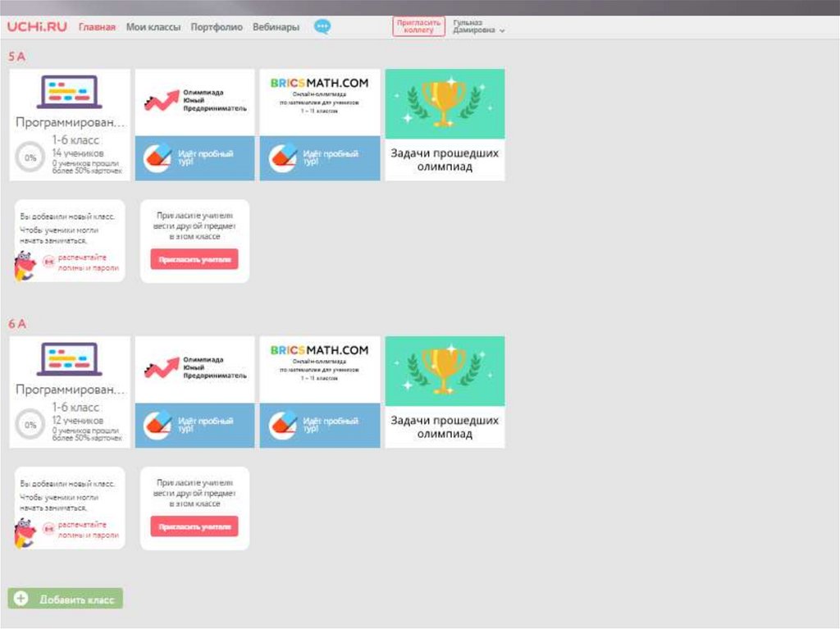Click the BRICSMATH.COM logo in 5 А
840x629 pixels.
point(319,83)
